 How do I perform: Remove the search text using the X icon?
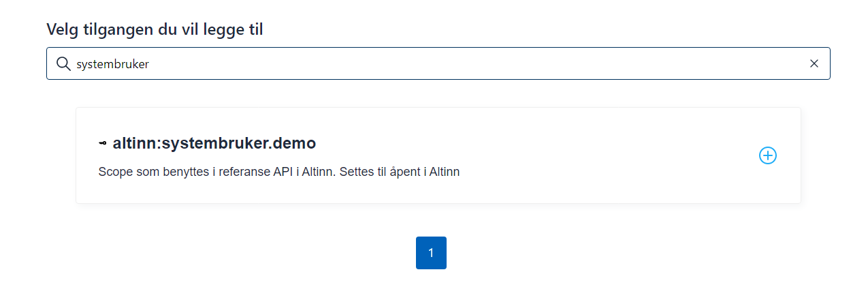814,63
